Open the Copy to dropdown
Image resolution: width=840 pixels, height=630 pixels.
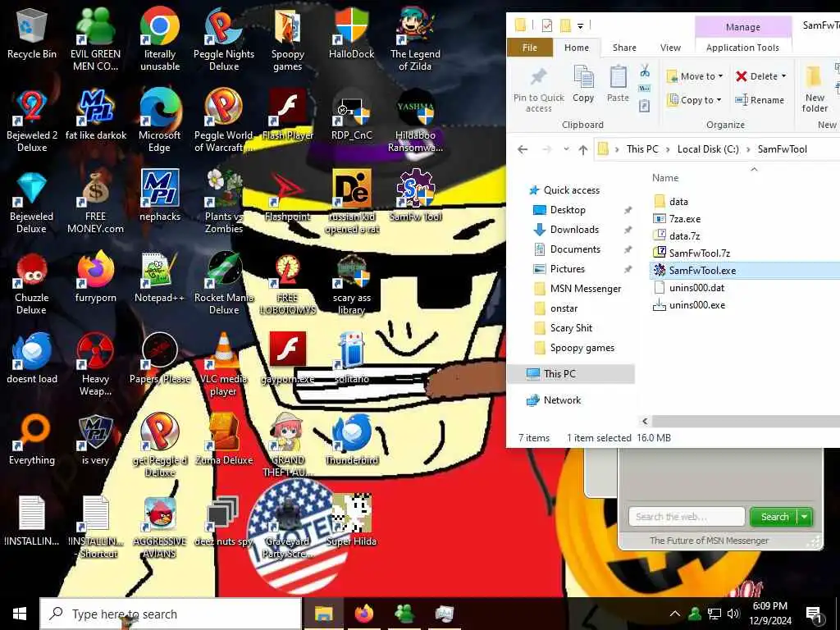click(694, 99)
